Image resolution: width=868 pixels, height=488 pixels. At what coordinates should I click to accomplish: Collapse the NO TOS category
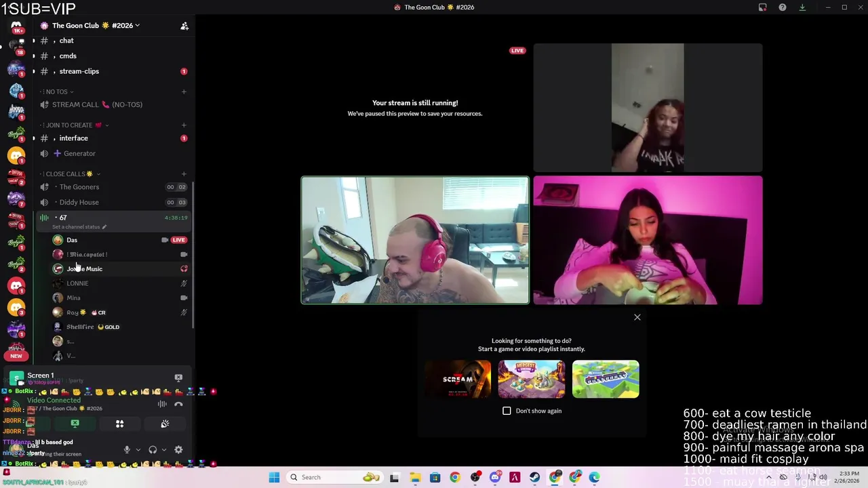click(x=59, y=91)
